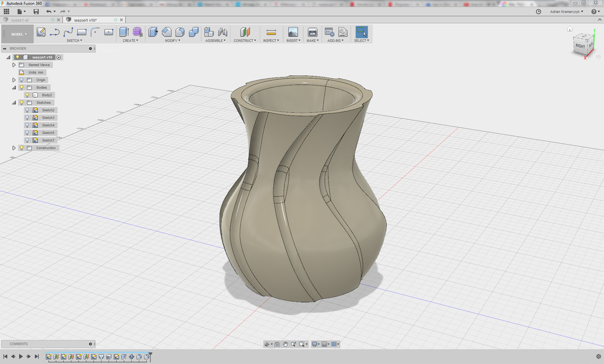
Task: Choose the Extrude tool in Create
Action: [124, 32]
